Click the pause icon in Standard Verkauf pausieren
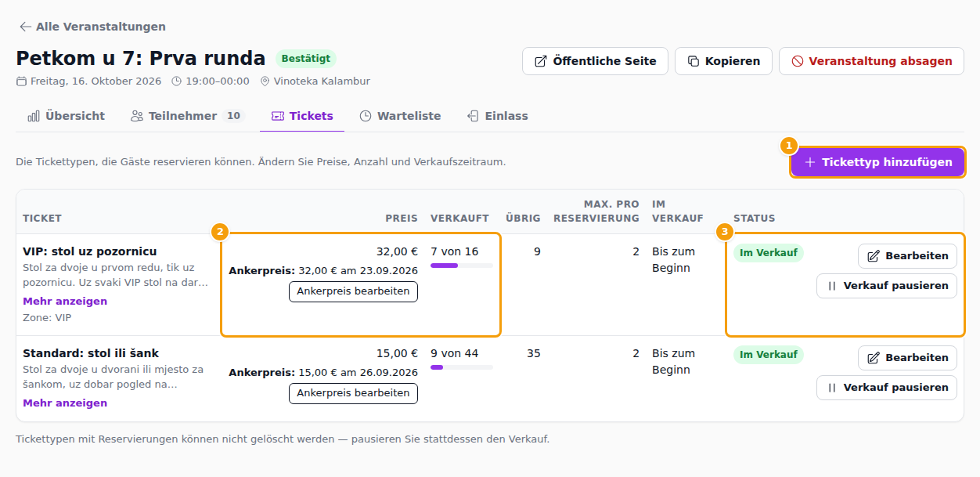The height and width of the screenshot is (477, 980). click(x=832, y=388)
